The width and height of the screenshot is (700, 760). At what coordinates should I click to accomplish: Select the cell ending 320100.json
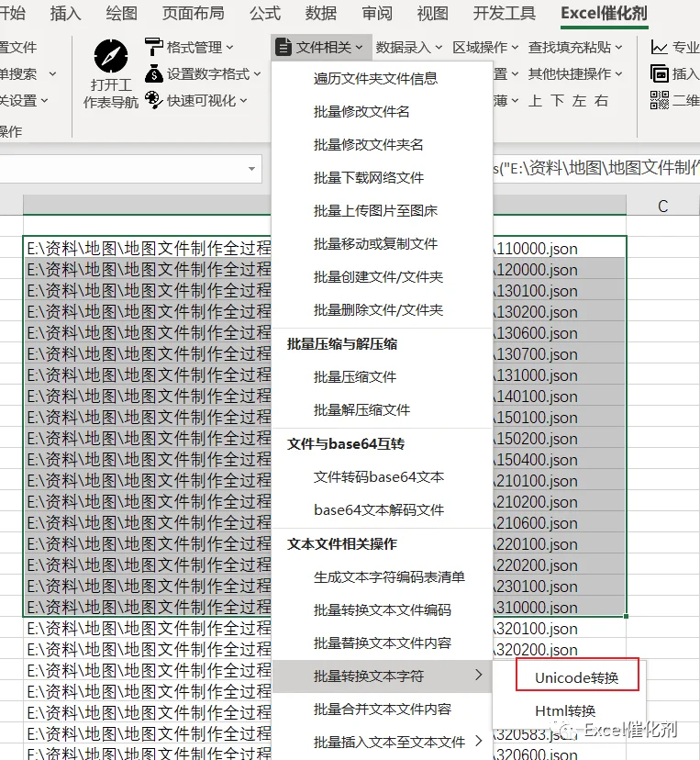[325, 629]
